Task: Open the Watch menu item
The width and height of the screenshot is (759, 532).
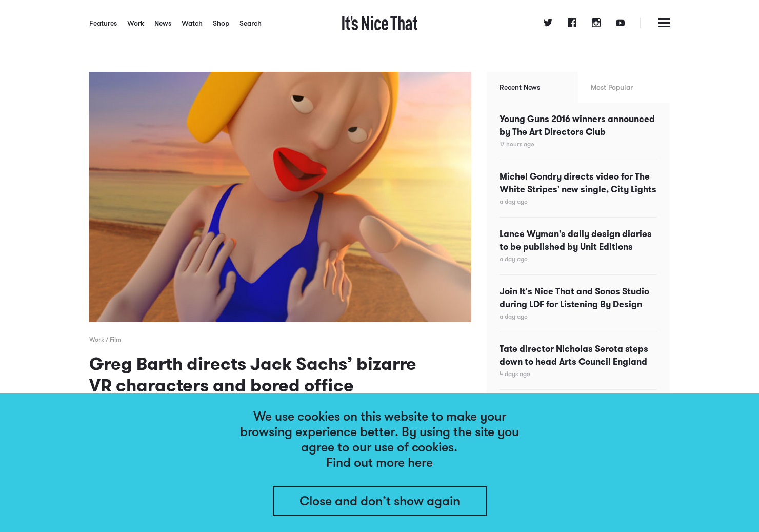Action: 192,23
